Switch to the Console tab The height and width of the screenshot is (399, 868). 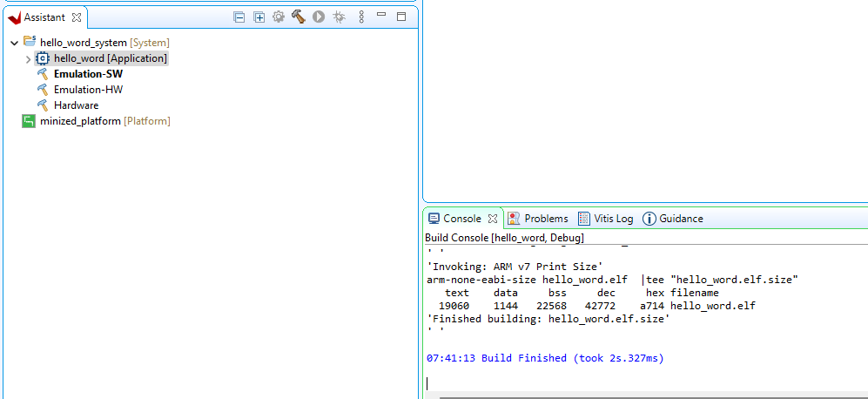[461, 219]
